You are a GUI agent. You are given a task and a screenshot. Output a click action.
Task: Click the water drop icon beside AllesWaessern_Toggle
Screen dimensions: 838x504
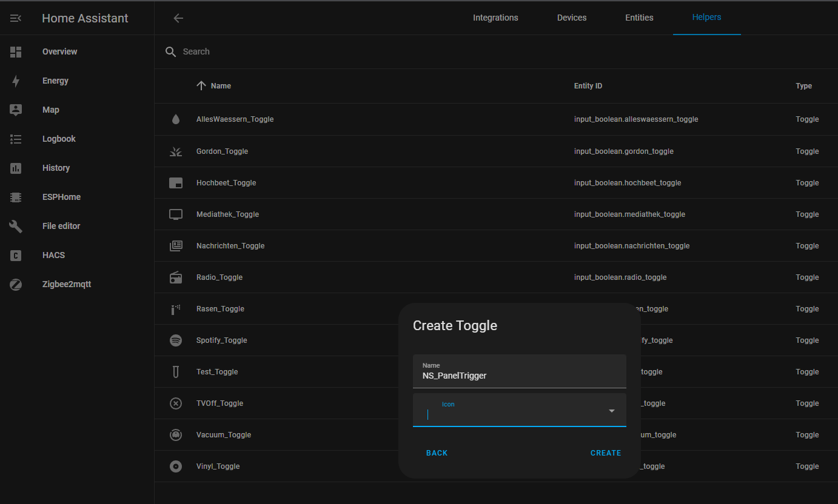[176, 119]
